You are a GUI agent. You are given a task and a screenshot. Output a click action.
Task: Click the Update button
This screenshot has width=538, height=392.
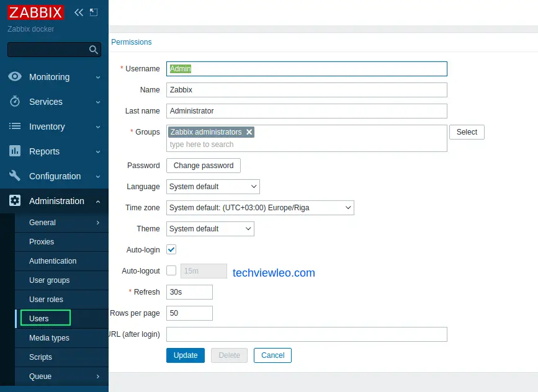click(x=186, y=355)
